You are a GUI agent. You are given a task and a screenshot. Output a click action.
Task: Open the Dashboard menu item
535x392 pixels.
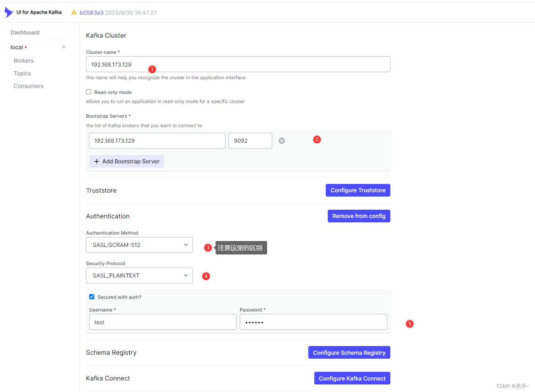25,33
